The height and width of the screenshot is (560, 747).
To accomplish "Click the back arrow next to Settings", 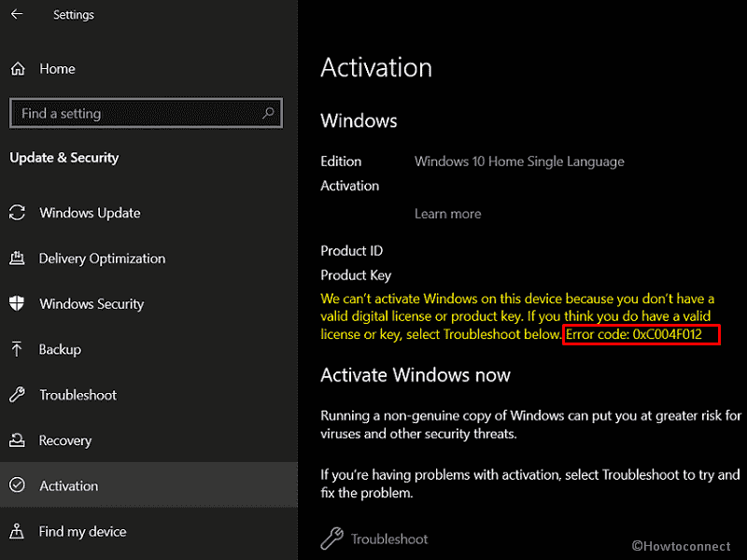I will point(17,15).
